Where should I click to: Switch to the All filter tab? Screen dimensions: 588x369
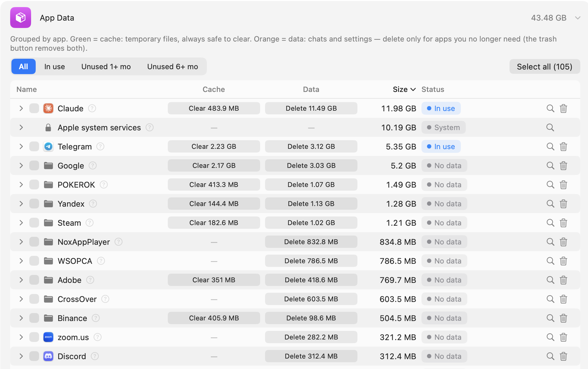click(23, 66)
